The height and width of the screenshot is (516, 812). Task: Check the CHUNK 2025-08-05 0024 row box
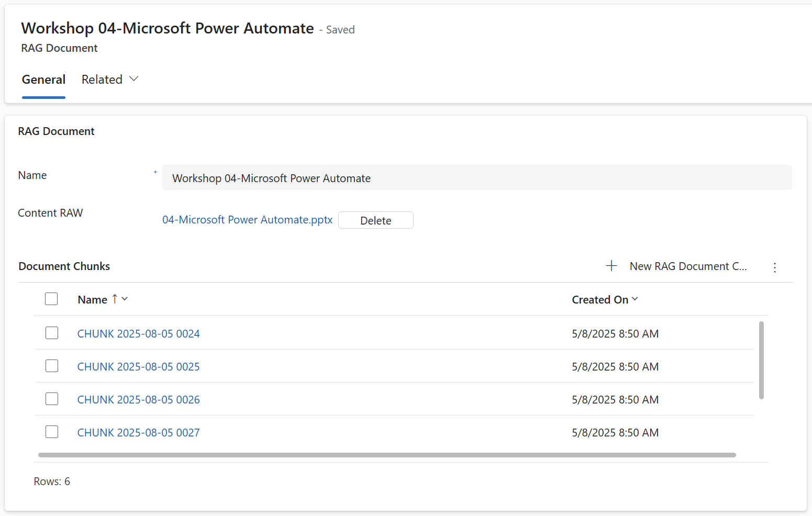pos(52,333)
